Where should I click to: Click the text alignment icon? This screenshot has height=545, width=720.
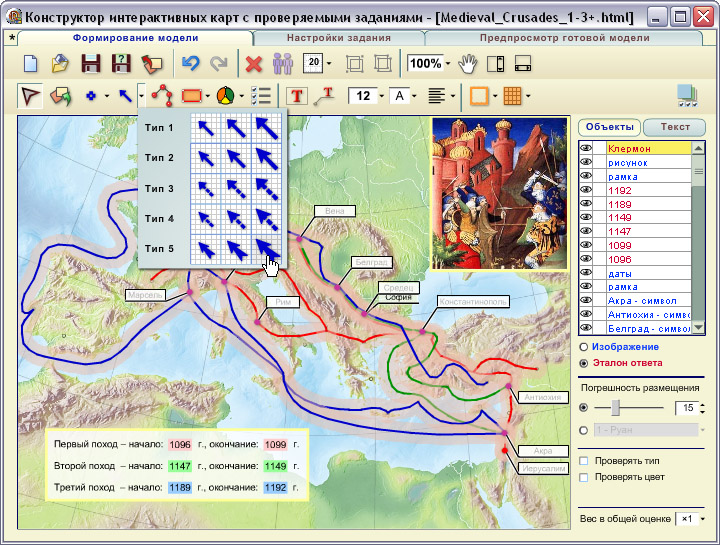[x=436, y=96]
